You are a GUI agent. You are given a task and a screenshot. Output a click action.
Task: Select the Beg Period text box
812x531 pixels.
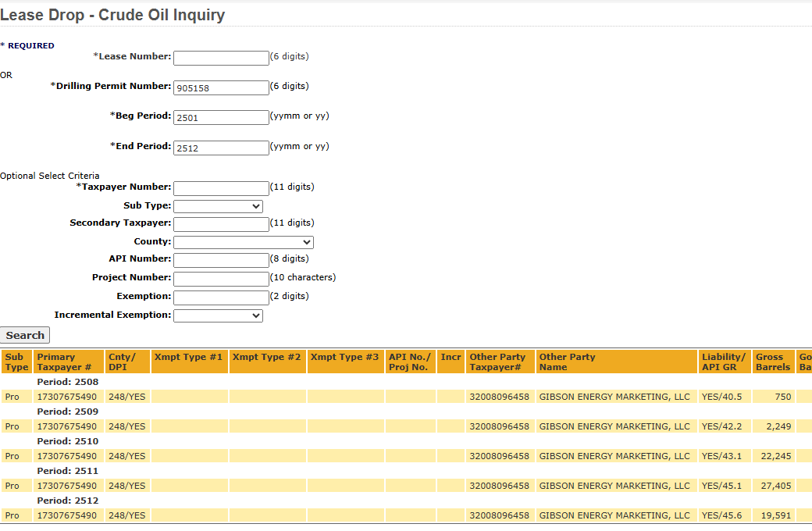221,117
